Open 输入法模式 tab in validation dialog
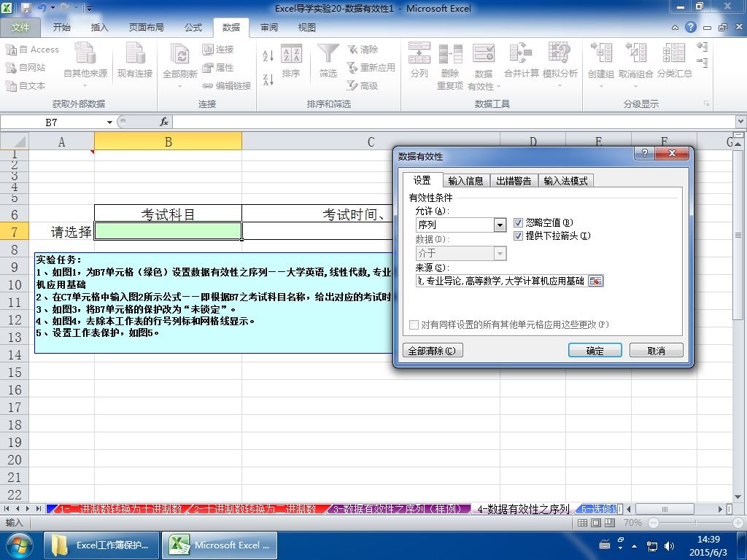Image resolution: width=747 pixels, height=560 pixels. [565, 181]
